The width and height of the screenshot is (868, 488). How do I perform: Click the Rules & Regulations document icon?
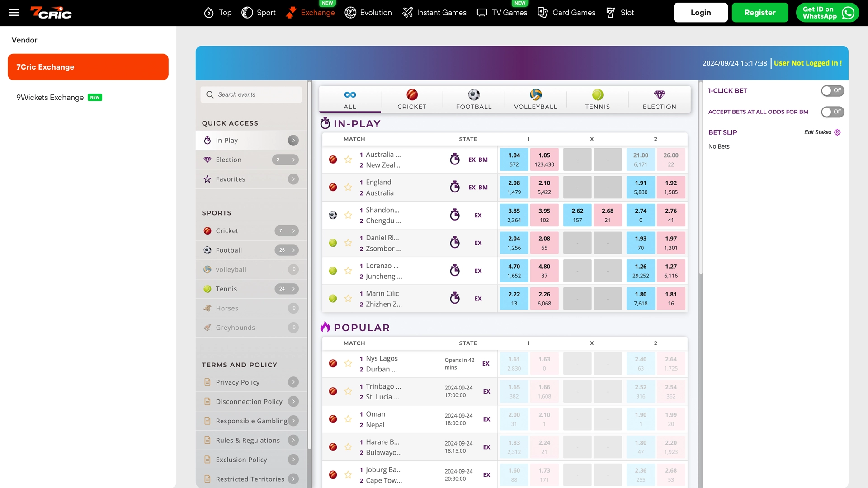click(208, 440)
